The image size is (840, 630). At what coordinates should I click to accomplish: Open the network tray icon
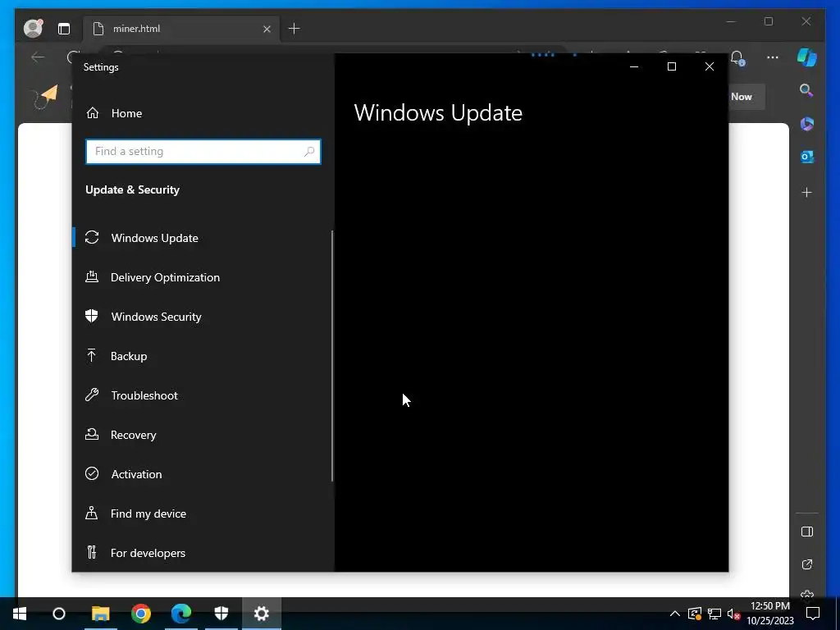tap(714, 614)
